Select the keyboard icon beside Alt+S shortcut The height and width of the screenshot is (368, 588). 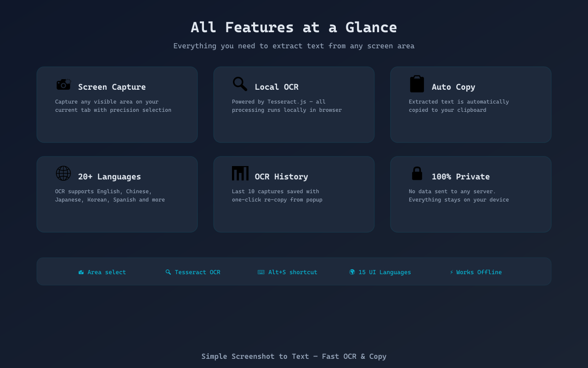262,272
